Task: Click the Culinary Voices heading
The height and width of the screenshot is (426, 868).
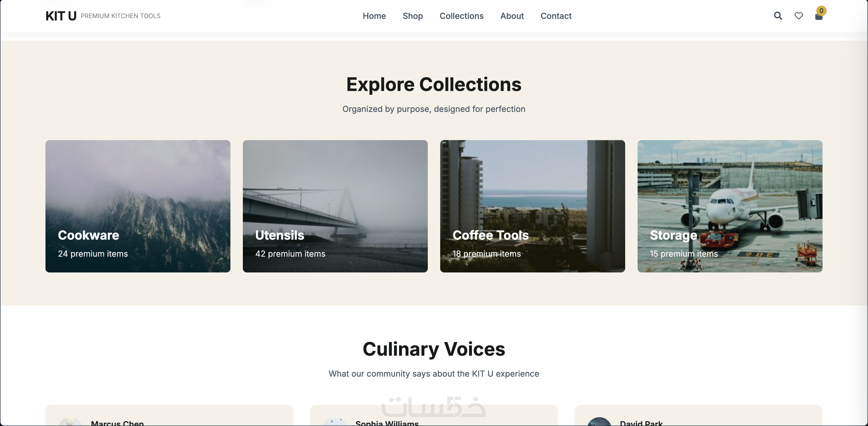Action: [434, 349]
